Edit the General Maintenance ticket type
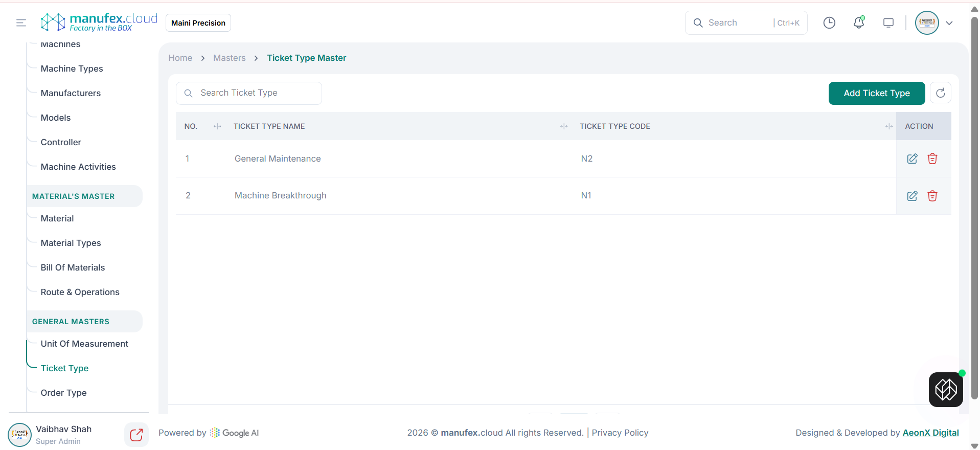Image resolution: width=980 pixels, height=450 pixels. click(x=912, y=159)
